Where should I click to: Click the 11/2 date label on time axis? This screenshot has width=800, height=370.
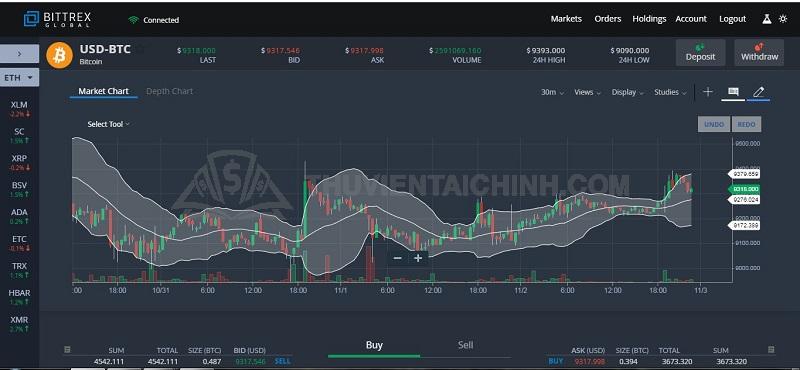[520, 290]
